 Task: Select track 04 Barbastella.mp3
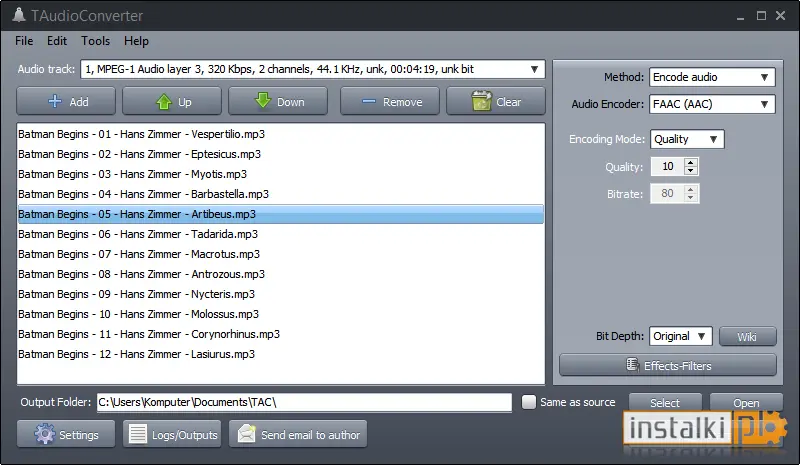[281, 194]
